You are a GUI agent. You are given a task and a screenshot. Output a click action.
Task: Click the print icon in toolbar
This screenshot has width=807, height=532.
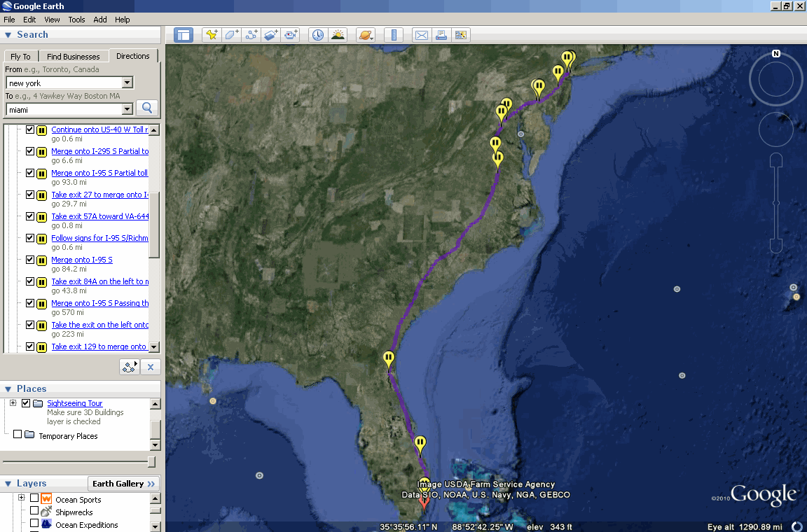click(x=441, y=35)
